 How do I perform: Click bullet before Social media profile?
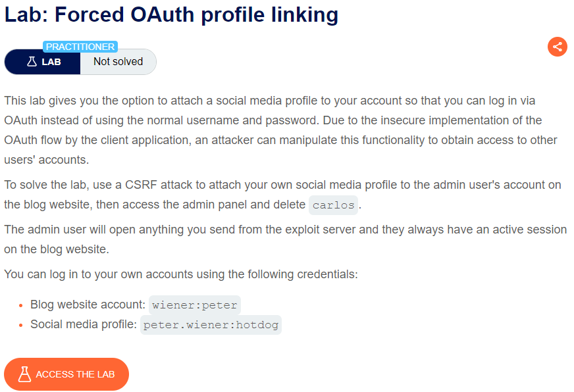coord(21,325)
